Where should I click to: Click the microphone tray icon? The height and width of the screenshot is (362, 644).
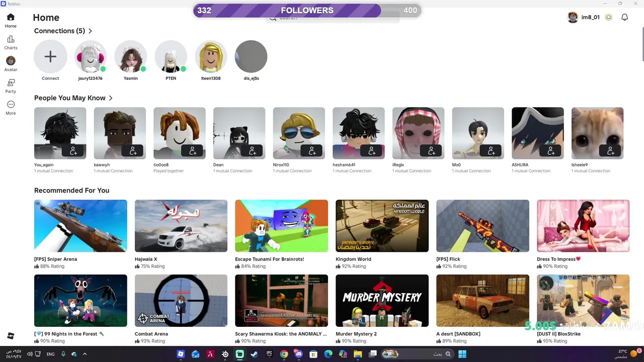tap(63, 354)
